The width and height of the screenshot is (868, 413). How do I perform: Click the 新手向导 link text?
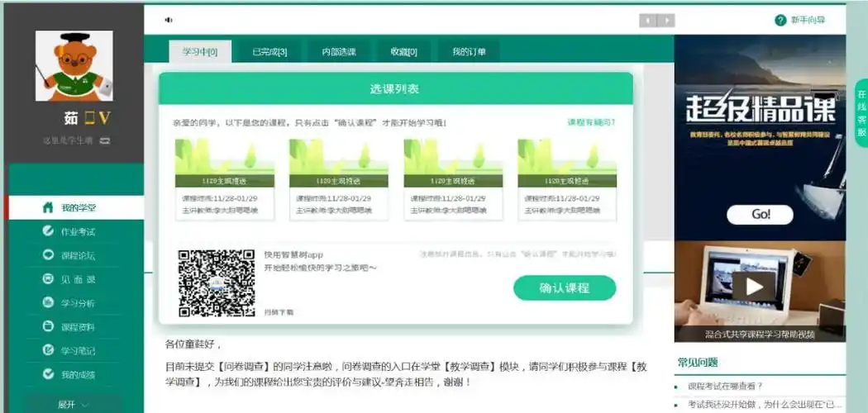pyautogui.click(x=808, y=21)
